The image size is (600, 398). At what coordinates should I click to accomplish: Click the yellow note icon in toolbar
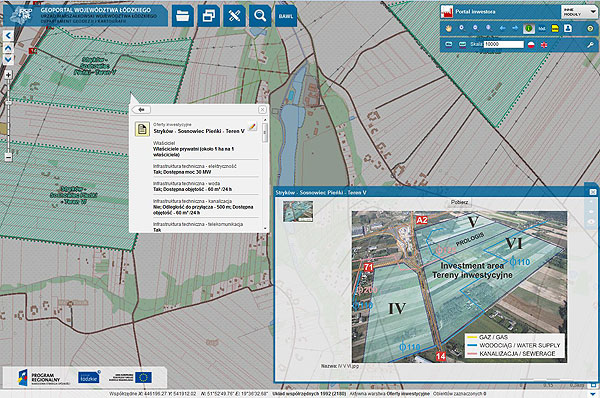coord(555,28)
